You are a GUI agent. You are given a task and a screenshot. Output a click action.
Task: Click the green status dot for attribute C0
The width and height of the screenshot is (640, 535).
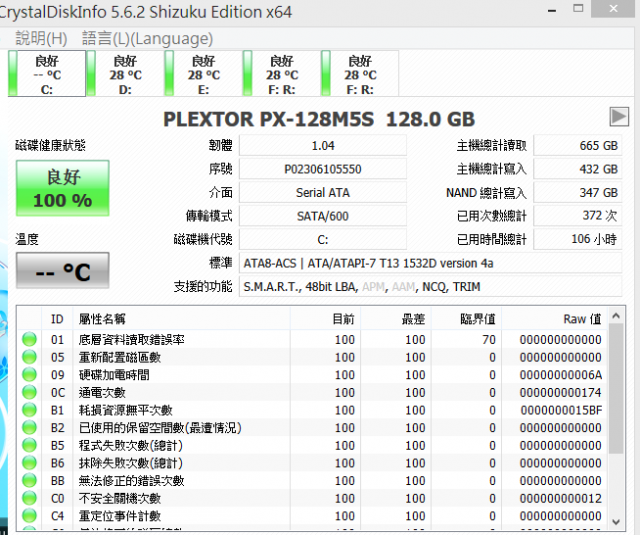(29, 498)
